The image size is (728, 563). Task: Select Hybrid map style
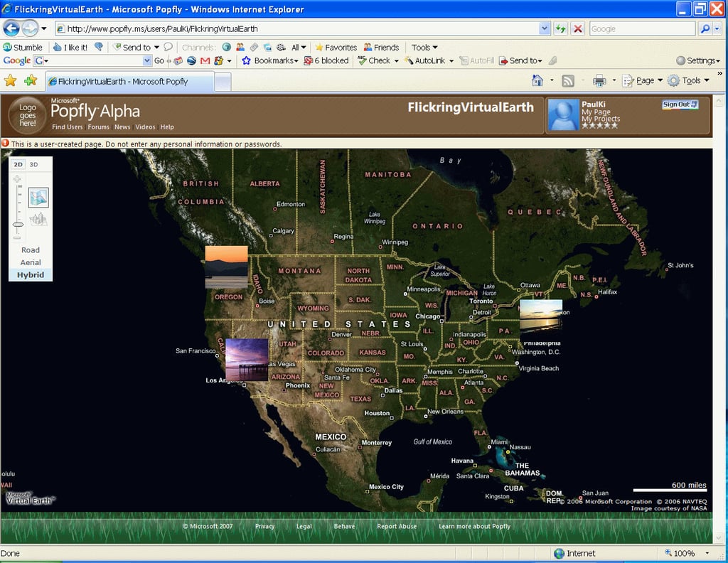[x=31, y=275]
